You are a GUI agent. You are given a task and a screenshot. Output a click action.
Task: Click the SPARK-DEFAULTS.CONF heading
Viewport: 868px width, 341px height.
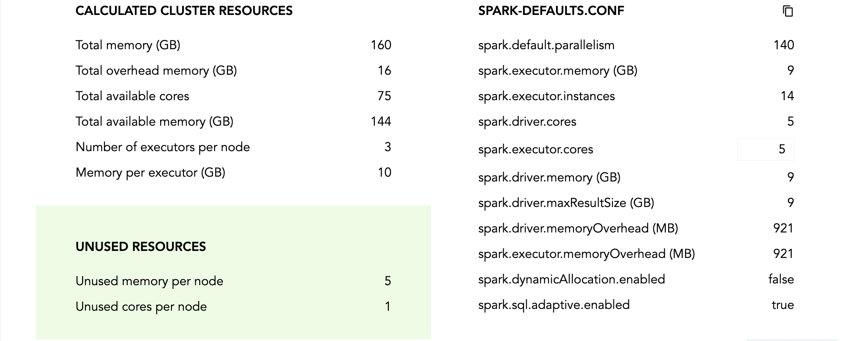(x=551, y=10)
